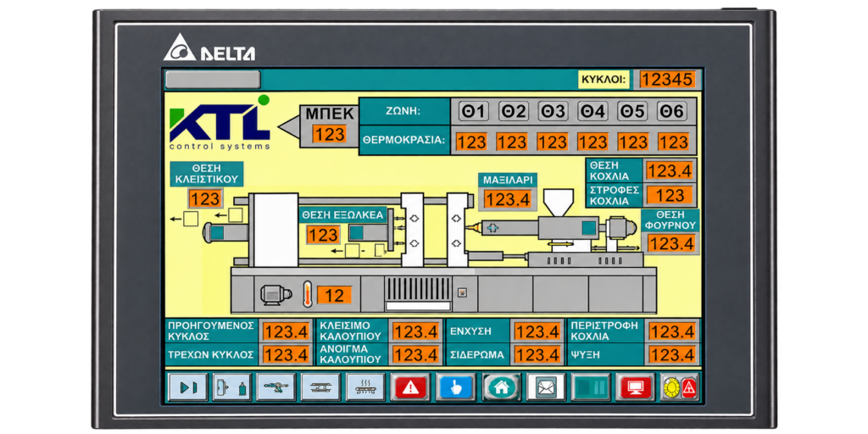Tap the ΚΛΕΙΣΙΜΟ ΚΑΛΟΥΠΙΟΥ time value

tap(415, 331)
